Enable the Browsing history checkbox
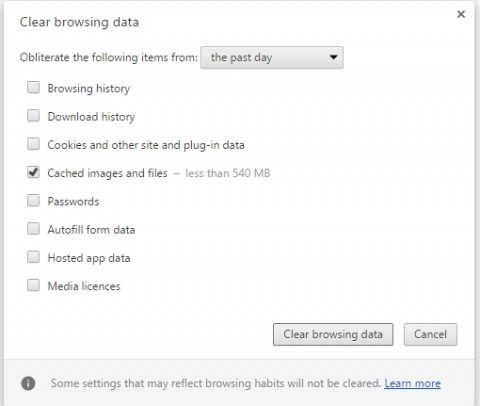This screenshot has height=406, width=480. [x=33, y=88]
